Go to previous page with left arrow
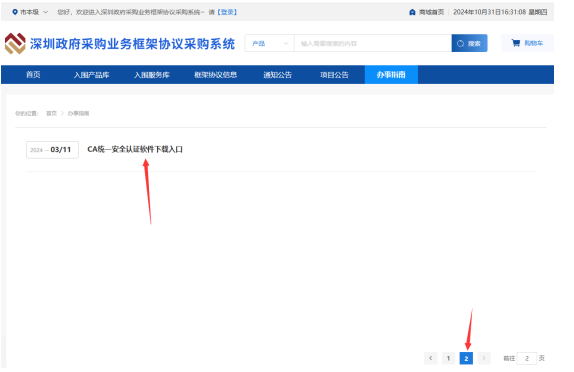The height and width of the screenshot is (372, 574). coord(430,358)
